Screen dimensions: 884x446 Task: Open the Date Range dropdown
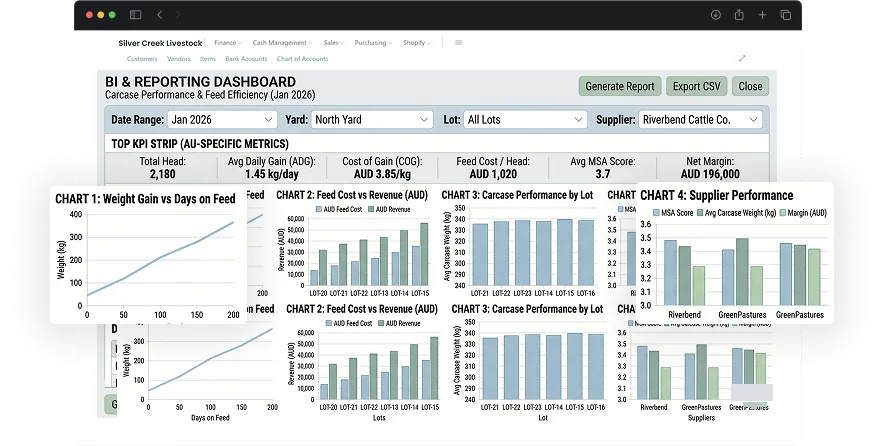tap(222, 120)
